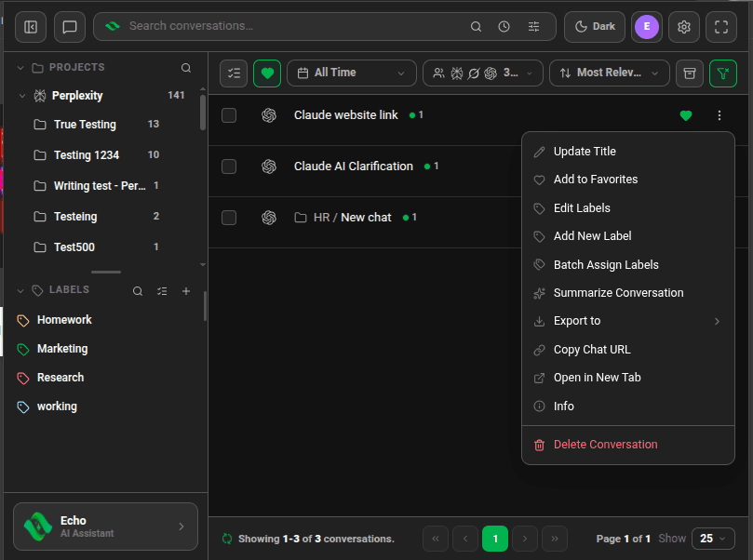Go to previous page arrow button

click(464, 539)
